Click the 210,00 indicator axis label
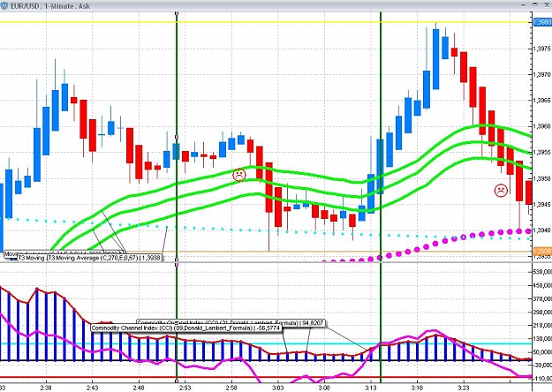This screenshot has height=392, width=552. (543, 326)
